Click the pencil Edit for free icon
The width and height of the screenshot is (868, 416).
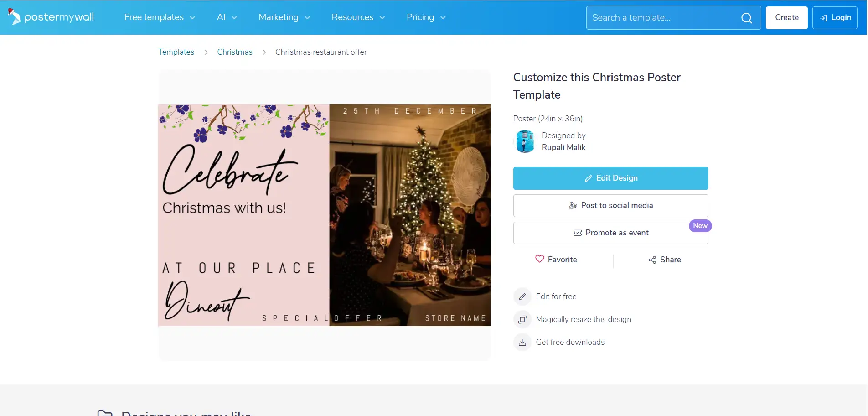point(522,296)
